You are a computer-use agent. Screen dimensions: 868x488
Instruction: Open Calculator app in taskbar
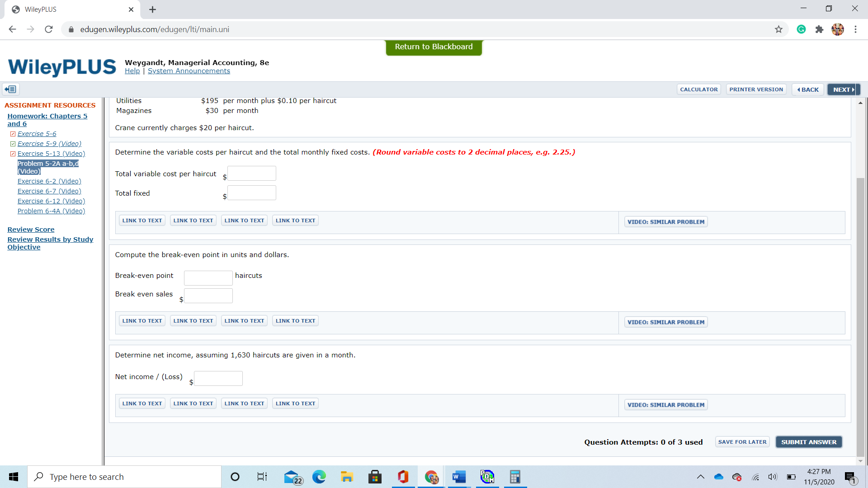pos(515,477)
